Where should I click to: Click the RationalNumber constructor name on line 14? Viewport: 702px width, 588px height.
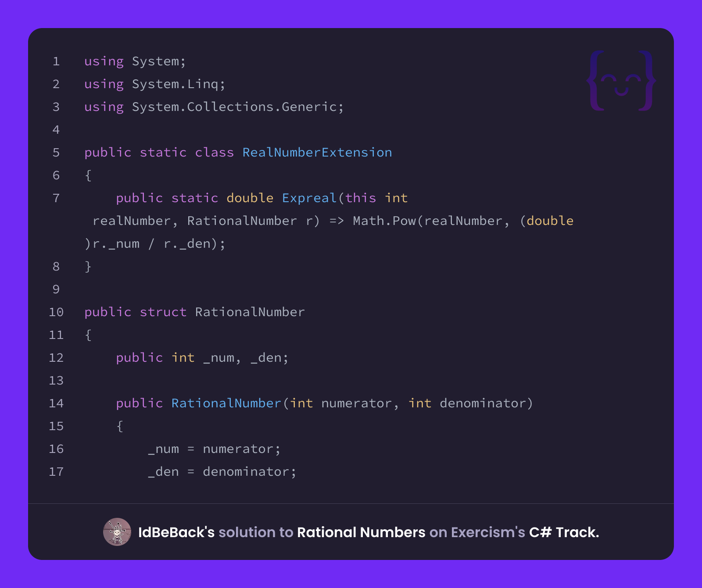(226, 403)
